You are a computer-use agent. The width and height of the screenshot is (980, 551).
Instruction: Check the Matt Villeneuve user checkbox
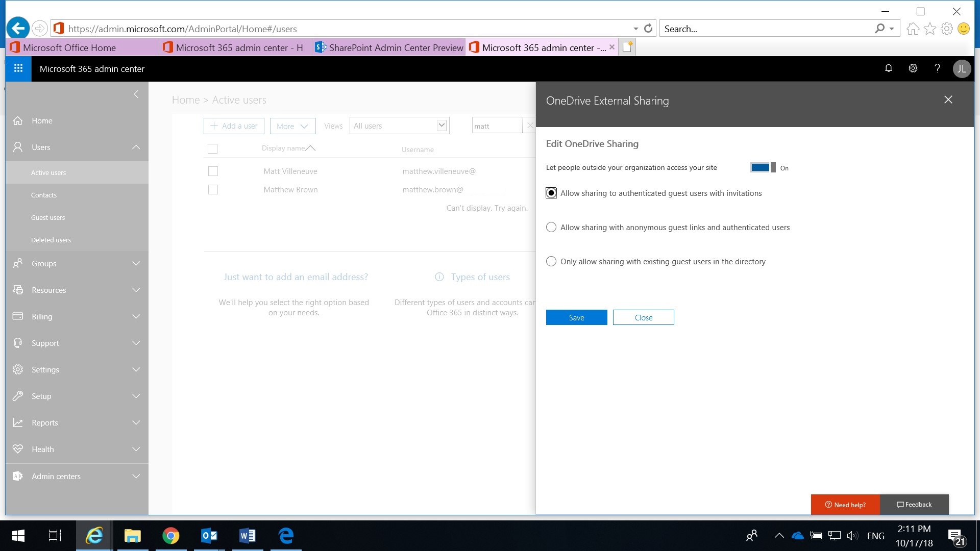pyautogui.click(x=213, y=171)
